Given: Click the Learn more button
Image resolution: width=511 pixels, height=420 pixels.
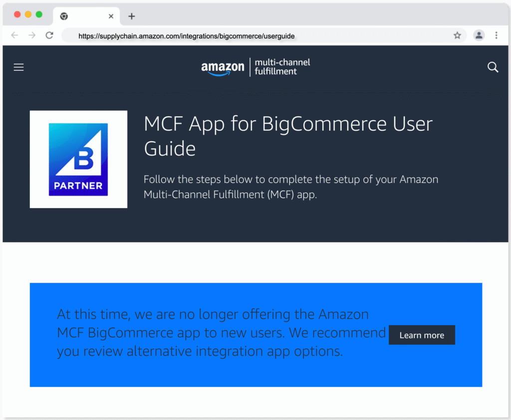Looking at the screenshot, I should [x=422, y=335].
